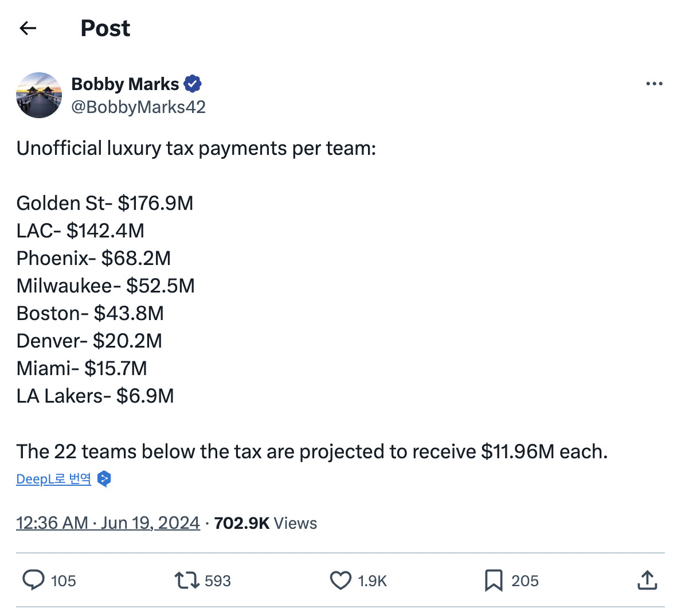Image resolution: width=681 pixels, height=616 pixels.
Task: Open the @BobbyMarks42 handle link
Action: coord(138,107)
